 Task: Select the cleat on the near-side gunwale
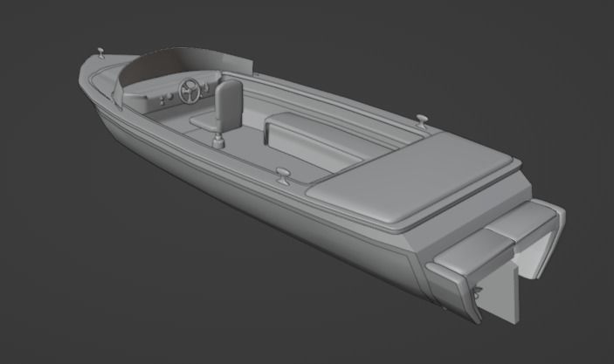click(283, 175)
